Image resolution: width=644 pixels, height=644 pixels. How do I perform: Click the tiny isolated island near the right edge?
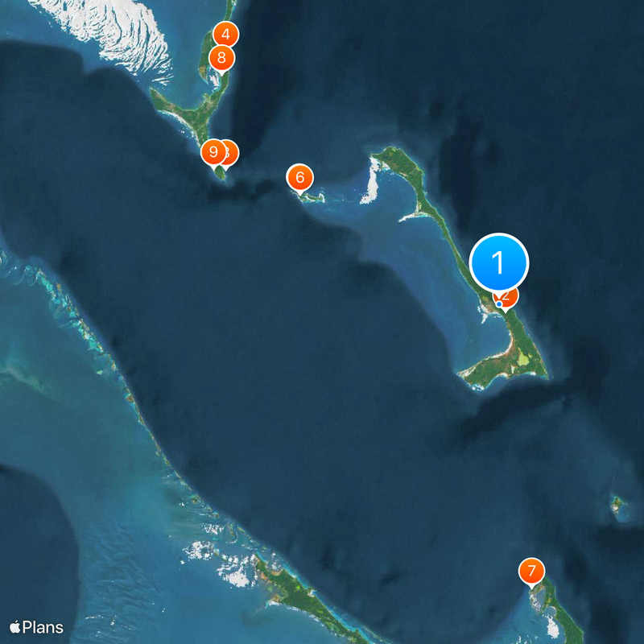(x=617, y=503)
